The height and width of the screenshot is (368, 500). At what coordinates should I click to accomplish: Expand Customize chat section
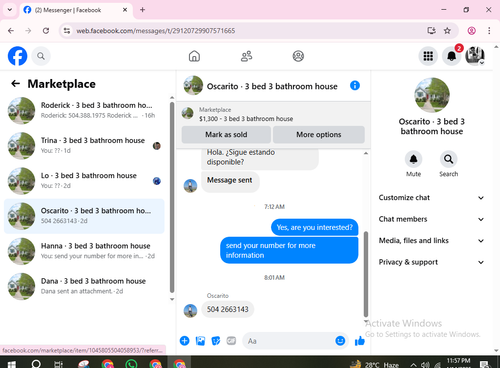tap(431, 198)
